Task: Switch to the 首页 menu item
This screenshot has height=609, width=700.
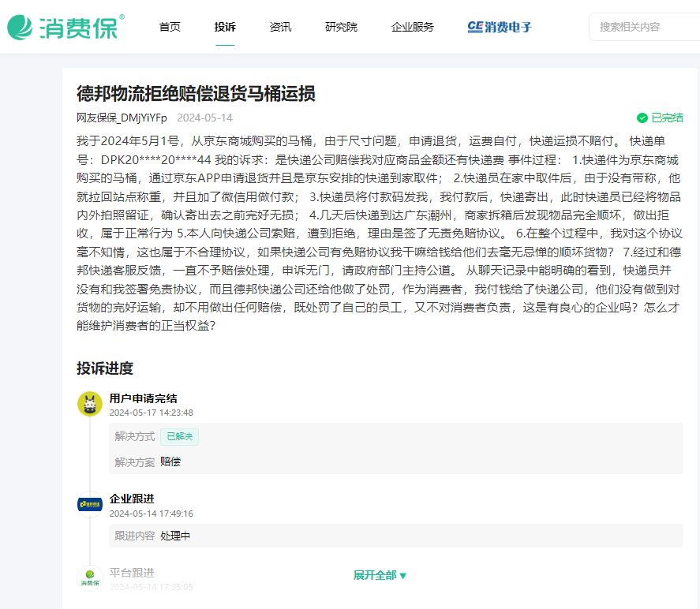Action: coord(169,26)
